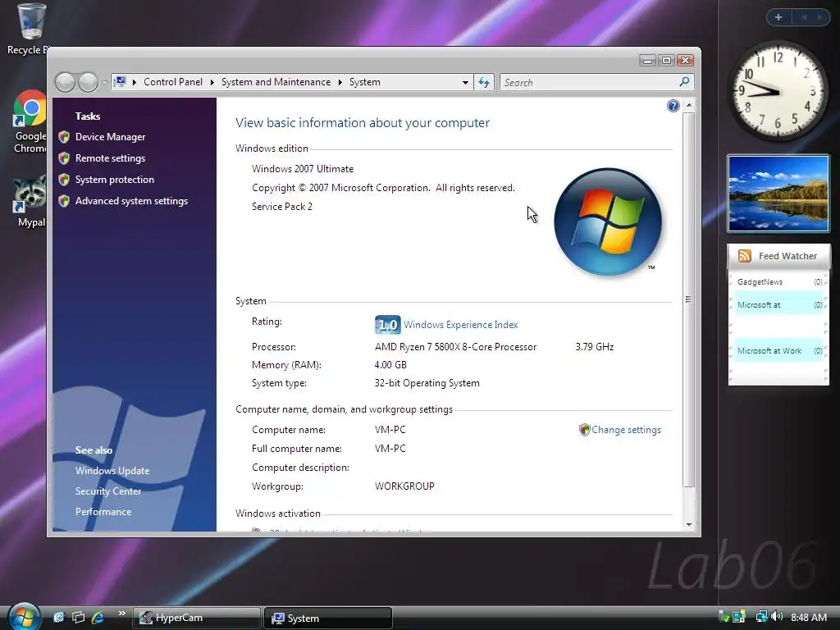Image resolution: width=840 pixels, height=630 pixels.
Task: Open Windows Update under See also
Action: [x=112, y=471]
